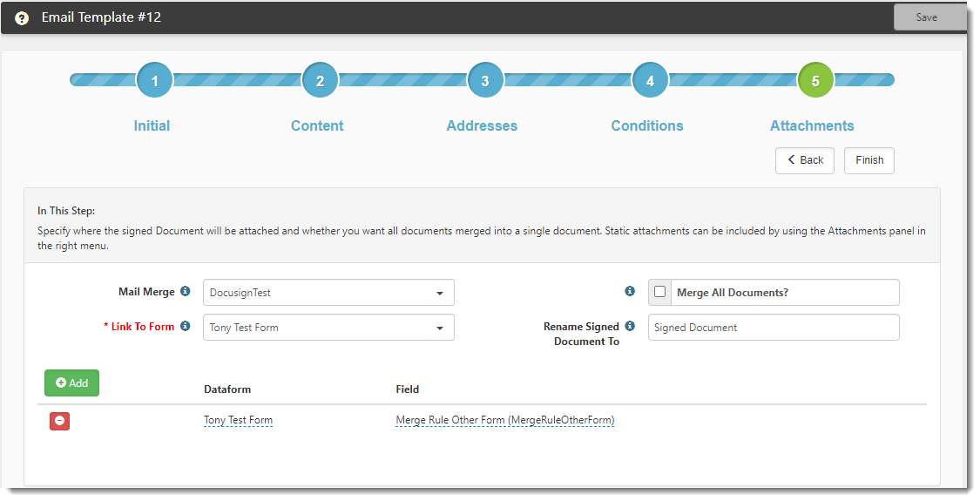Click the Field column header

(408, 389)
